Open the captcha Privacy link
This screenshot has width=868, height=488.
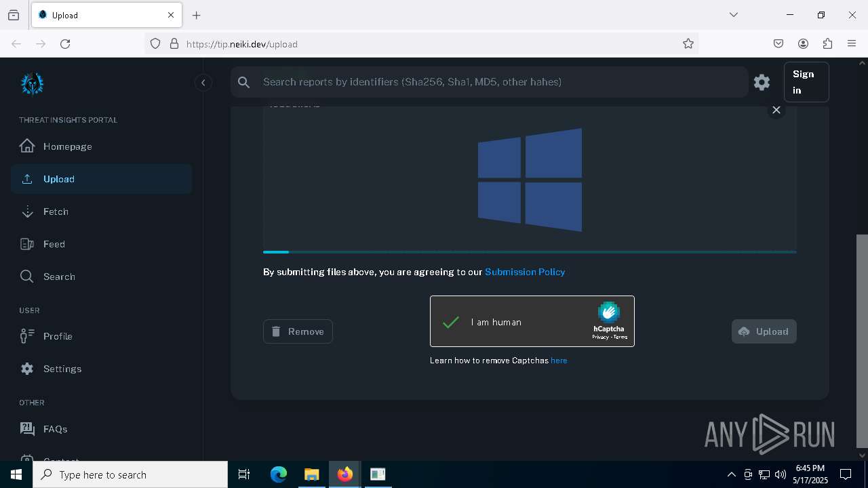pyautogui.click(x=600, y=337)
